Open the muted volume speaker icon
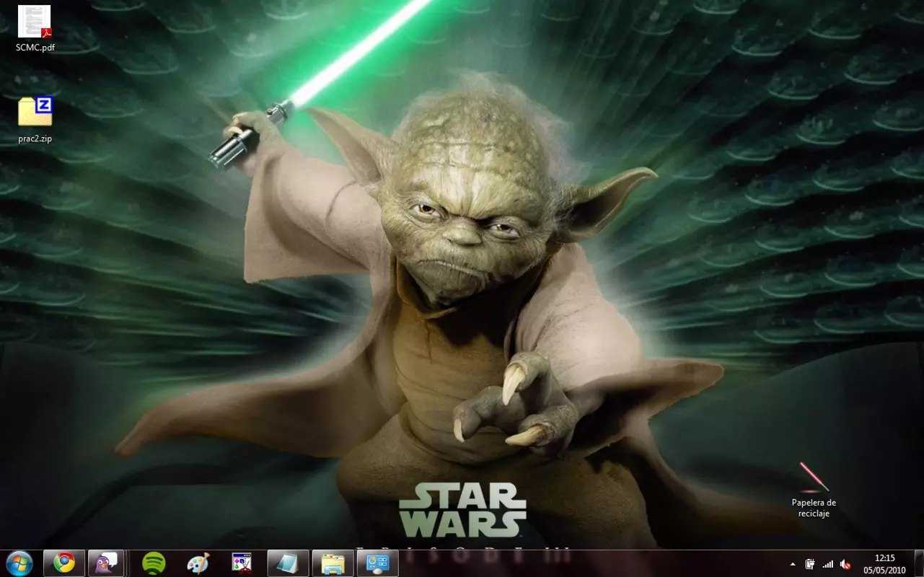This screenshot has height=577, width=924. (845, 563)
